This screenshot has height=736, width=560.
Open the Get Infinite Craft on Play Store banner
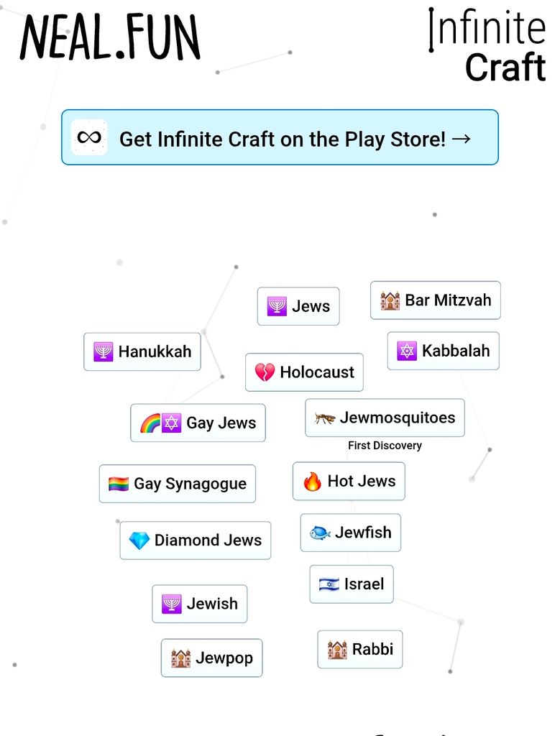280,137
